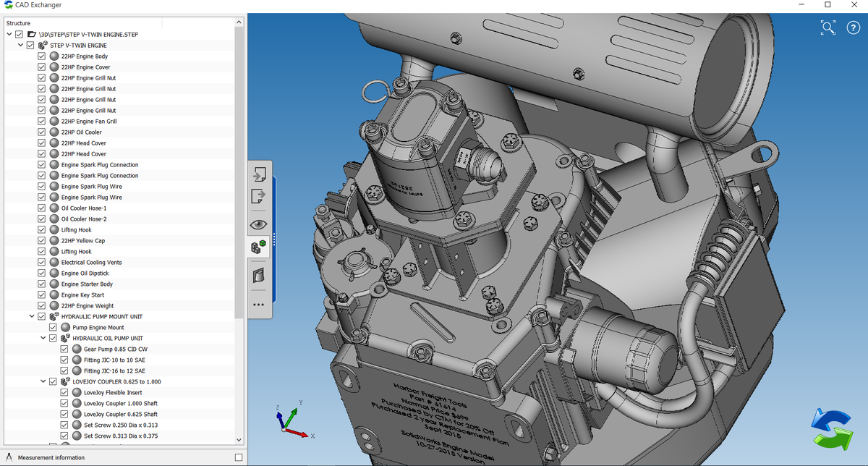
Task: Click the sphere icon of 22HP Engine Body
Action: click(x=54, y=56)
